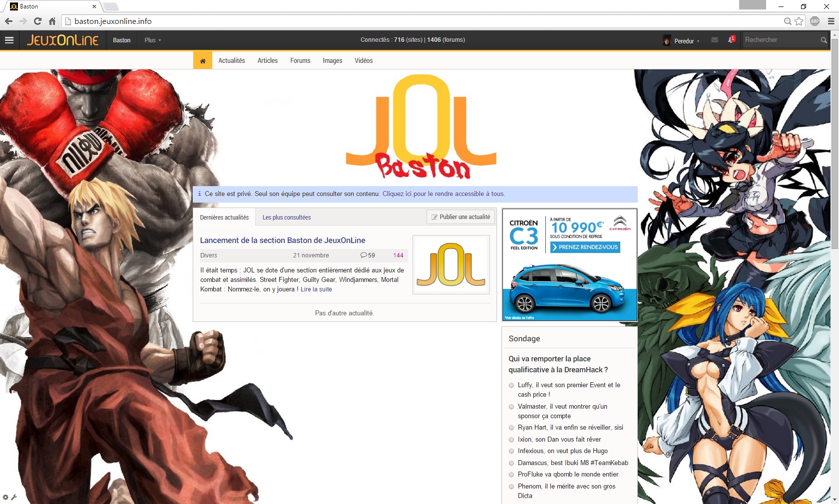Open the JeuxOnline hamburger side menu
839x504 pixels.
coord(9,40)
